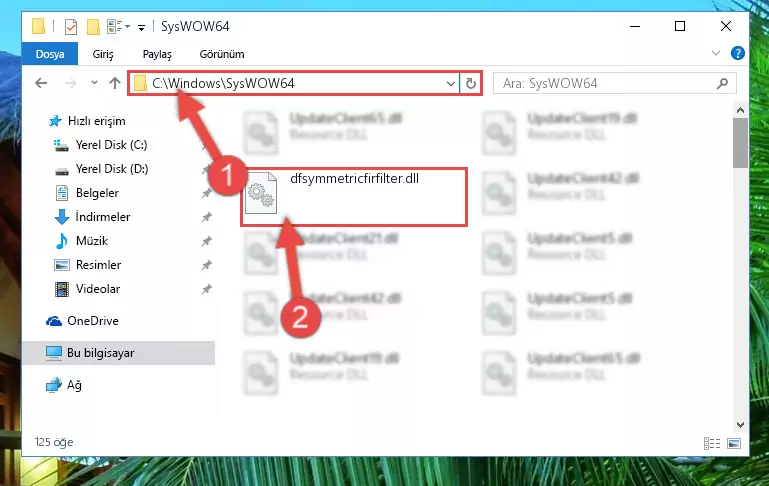Open the Properties quick access icon
This screenshot has width=769, height=486.
coord(71,26)
